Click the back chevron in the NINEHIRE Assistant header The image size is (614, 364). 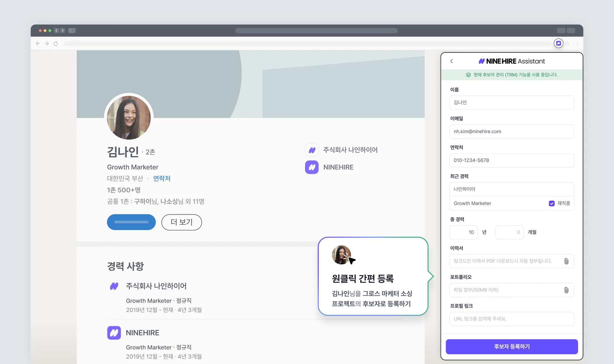pos(452,61)
